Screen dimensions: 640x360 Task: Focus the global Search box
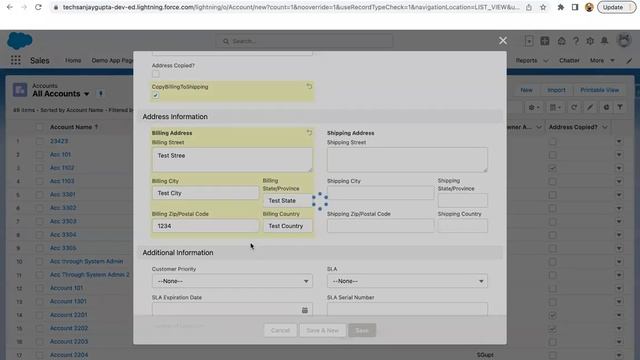click(304, 41)
